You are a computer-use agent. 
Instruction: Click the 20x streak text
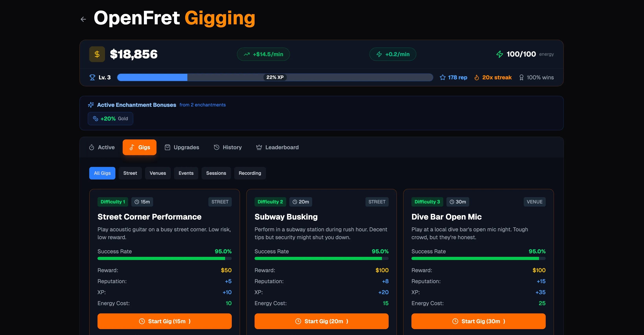pyautogui.click(x=497, y=77)
